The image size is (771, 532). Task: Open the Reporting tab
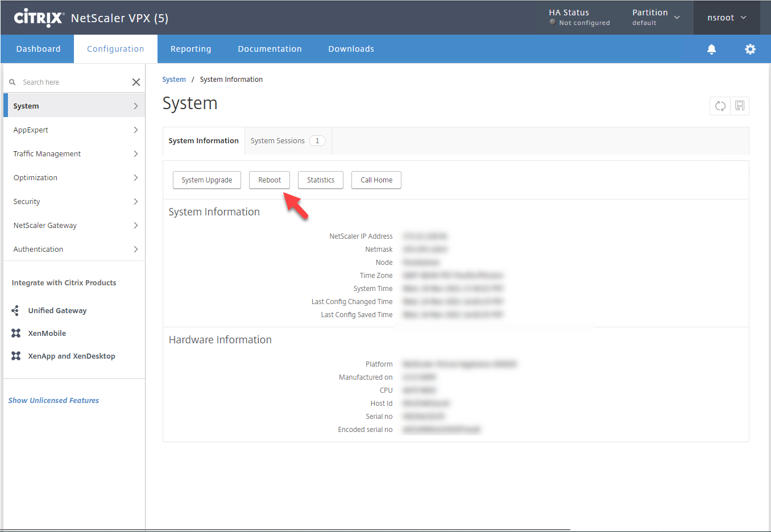click(x=190, y=49)
